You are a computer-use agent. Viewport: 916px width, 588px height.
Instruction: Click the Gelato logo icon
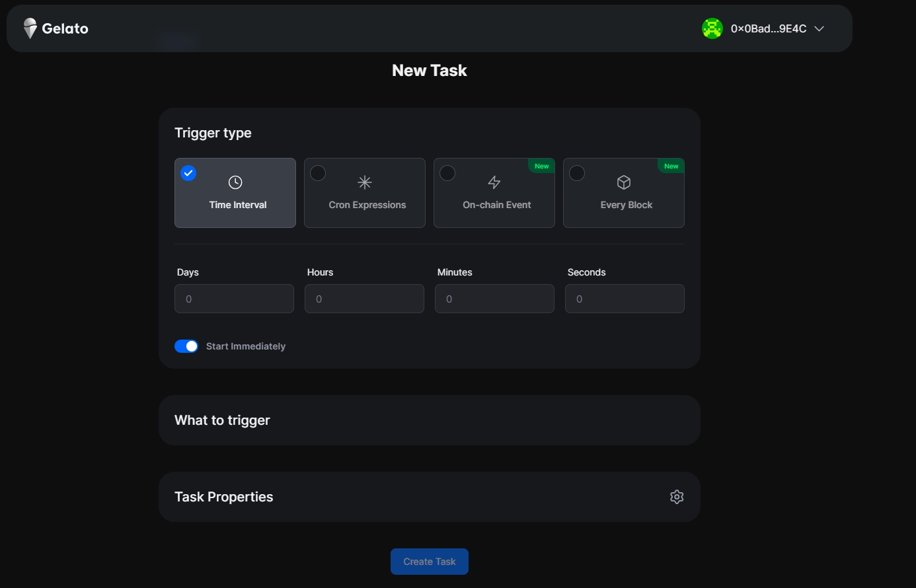click(x=30, y=28)
